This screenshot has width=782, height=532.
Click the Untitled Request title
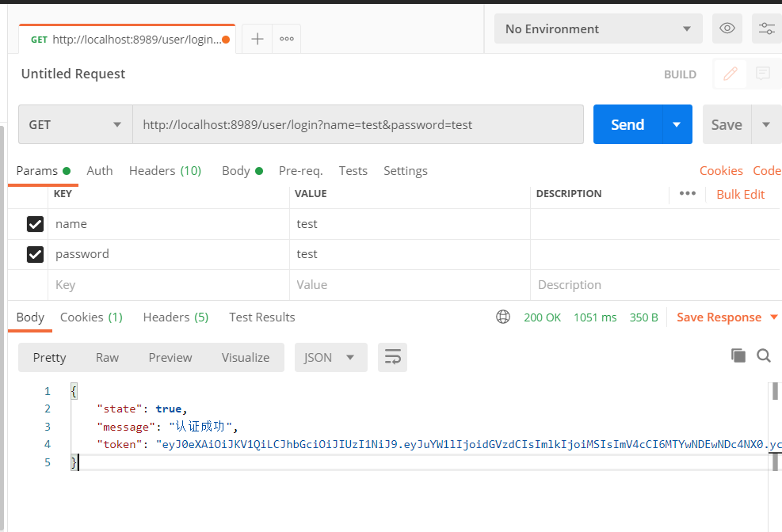(73, 74)
